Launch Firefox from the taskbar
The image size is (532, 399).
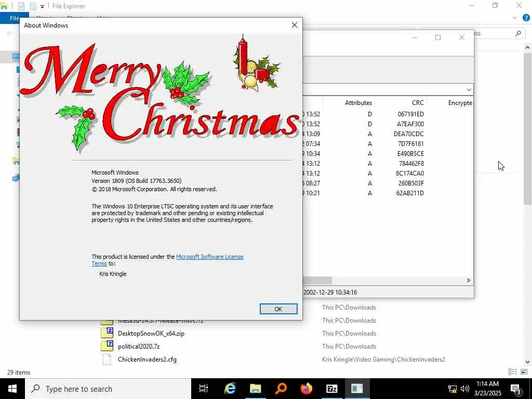[x=307, y=389]
